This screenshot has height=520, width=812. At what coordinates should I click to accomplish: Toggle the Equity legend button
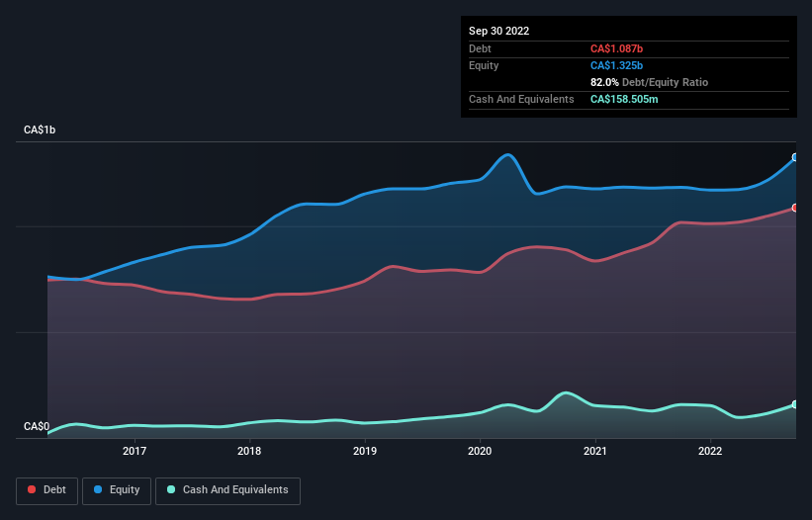pos(117,490)
